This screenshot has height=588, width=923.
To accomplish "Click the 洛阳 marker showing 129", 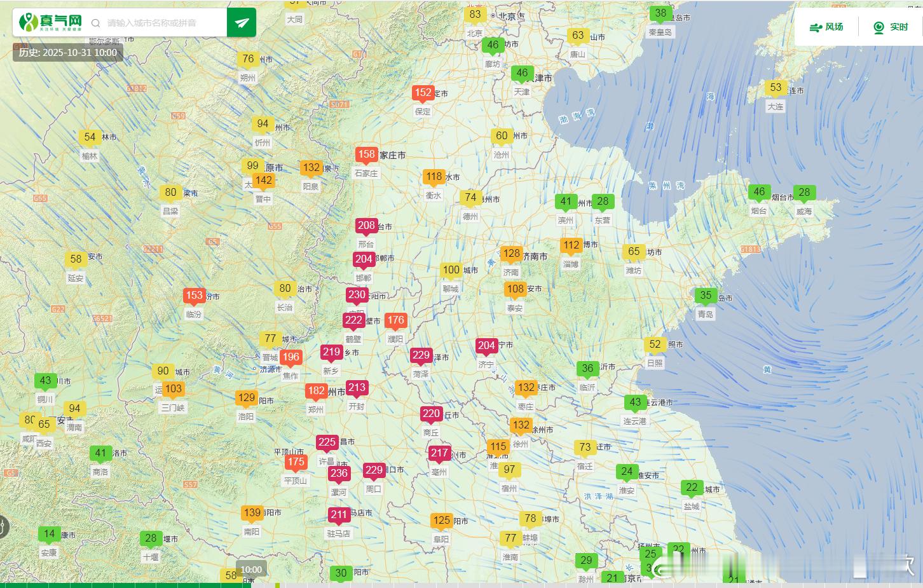I will point(246,399).
